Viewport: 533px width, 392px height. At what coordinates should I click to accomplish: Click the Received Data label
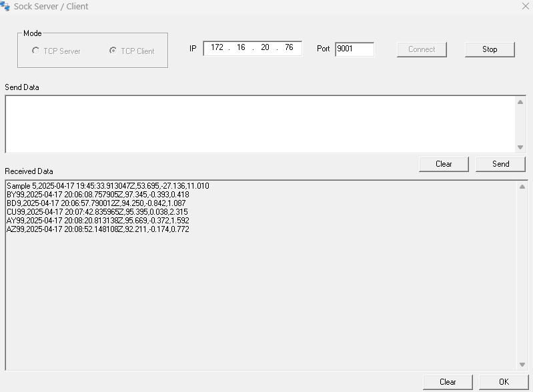pyautogui.click(x=29, y=171)
